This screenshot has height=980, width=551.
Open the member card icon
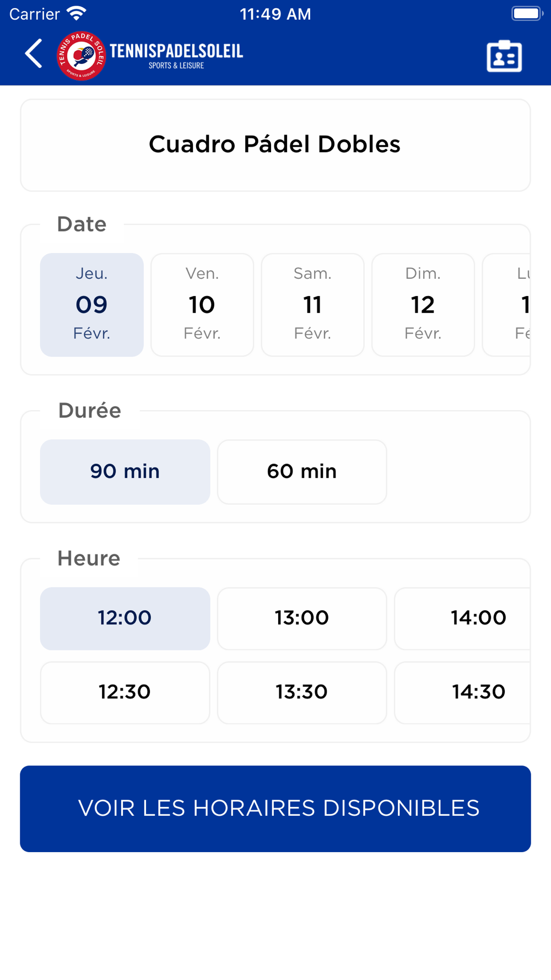(504, 56)
